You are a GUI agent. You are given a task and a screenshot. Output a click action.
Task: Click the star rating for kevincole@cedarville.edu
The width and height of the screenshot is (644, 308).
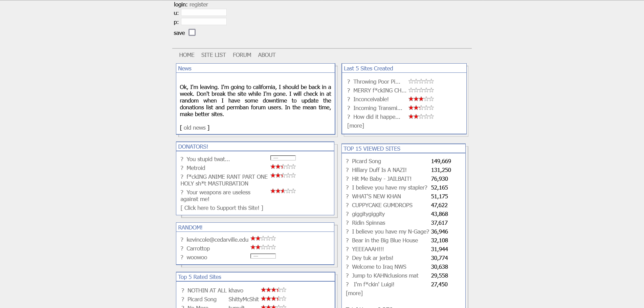click(x=263, y=238)
